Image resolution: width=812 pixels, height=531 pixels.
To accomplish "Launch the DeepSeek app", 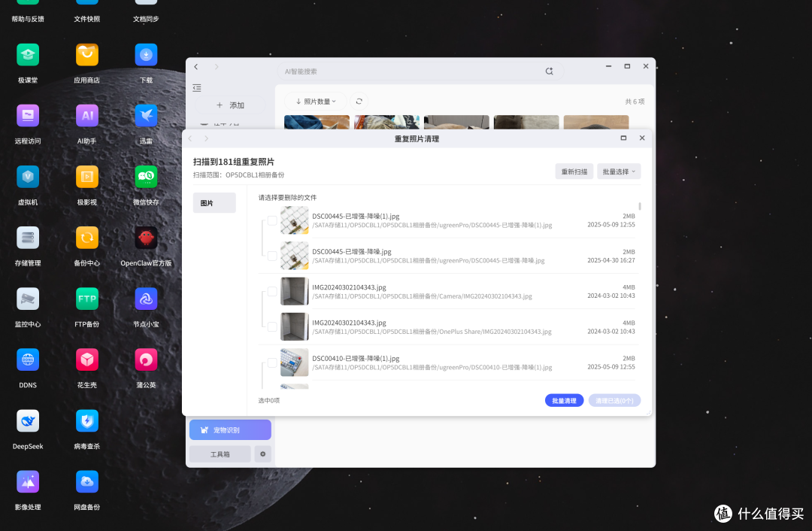I will click(x=28, y=421).
